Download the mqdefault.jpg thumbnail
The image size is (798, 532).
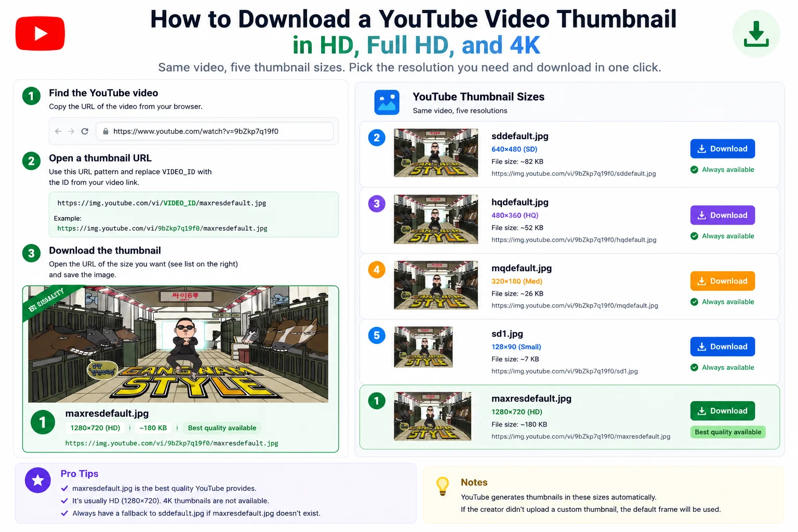coord(722,281)
